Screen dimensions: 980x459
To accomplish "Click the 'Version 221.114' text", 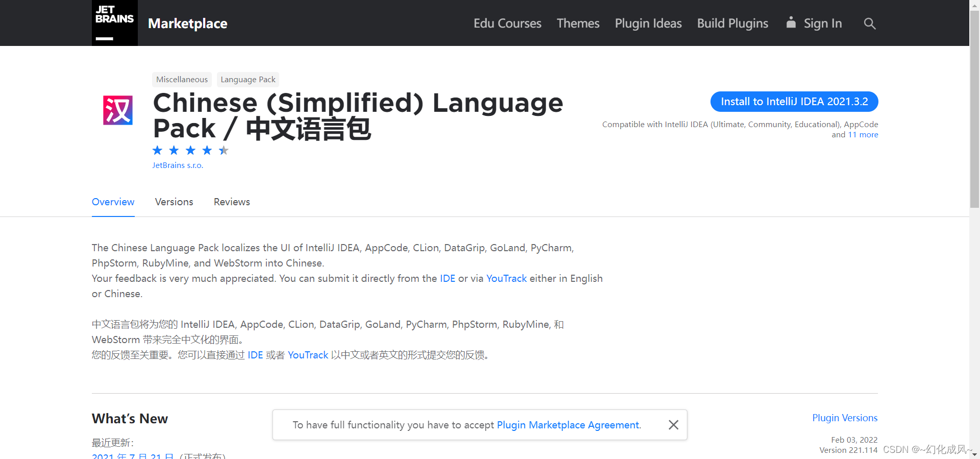I will tap(848, 450).
